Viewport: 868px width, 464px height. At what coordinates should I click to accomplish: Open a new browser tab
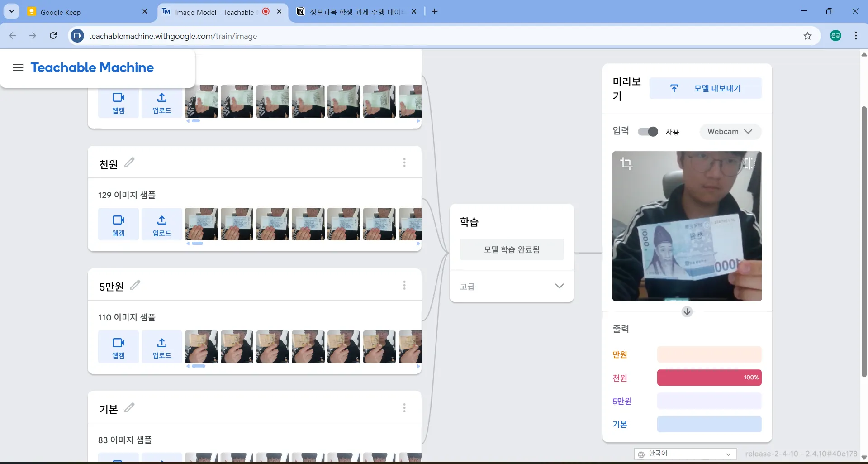point(435,11)
